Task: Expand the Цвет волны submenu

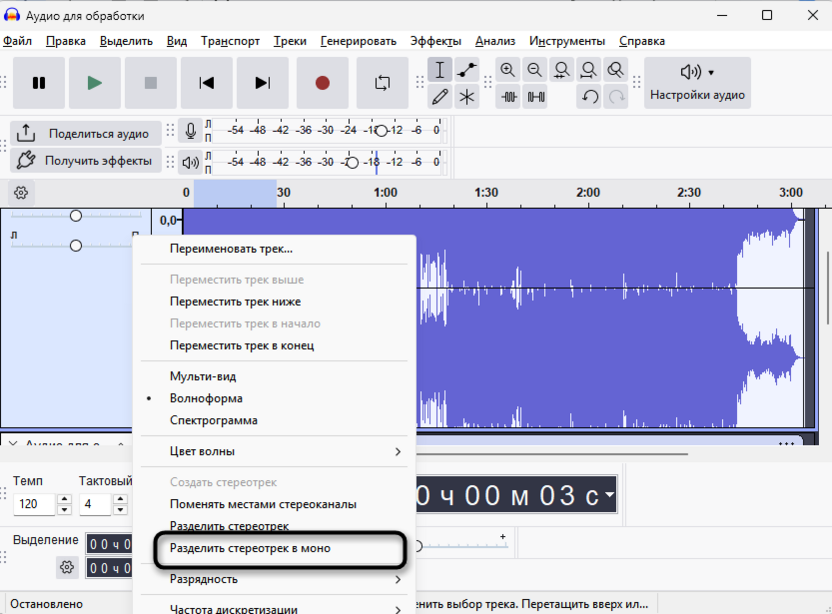Action: 274,451
